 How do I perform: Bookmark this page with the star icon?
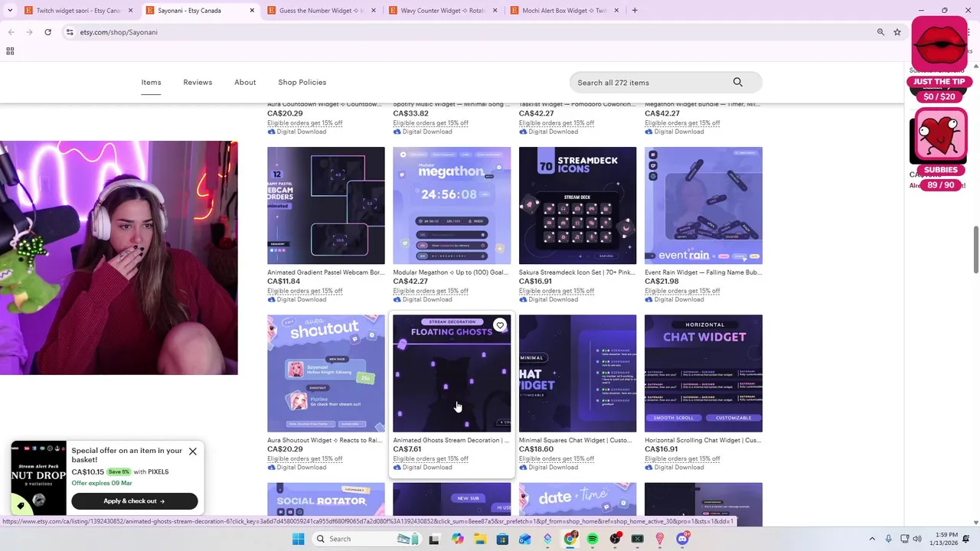pyautogui.click(x=897, y=32)
